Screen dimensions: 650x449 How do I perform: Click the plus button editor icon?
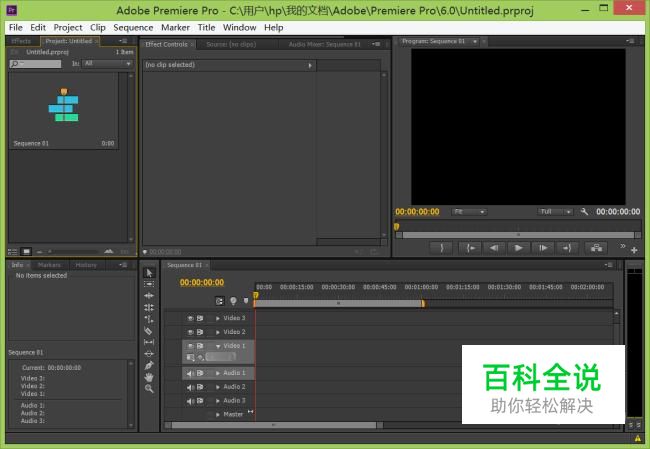tap(634, 250)
